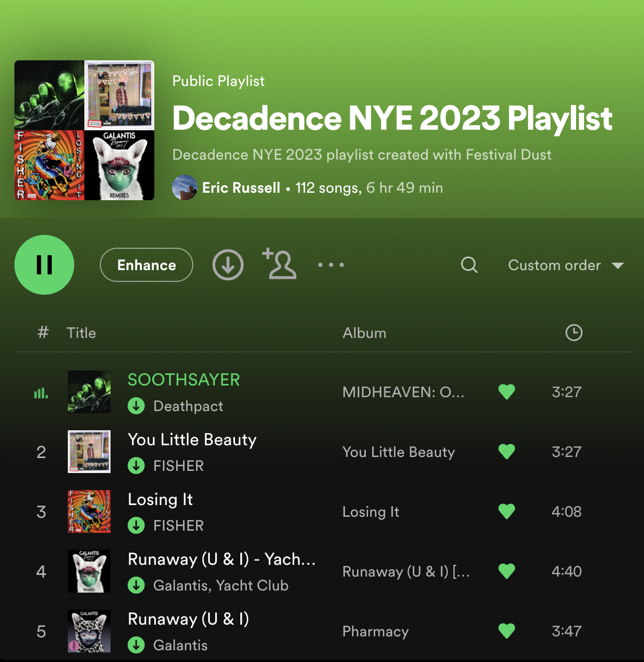The width and height of the screenshot is (644, 662).
Task: Open the You Little Beauty album link
Action: (399, 452)
